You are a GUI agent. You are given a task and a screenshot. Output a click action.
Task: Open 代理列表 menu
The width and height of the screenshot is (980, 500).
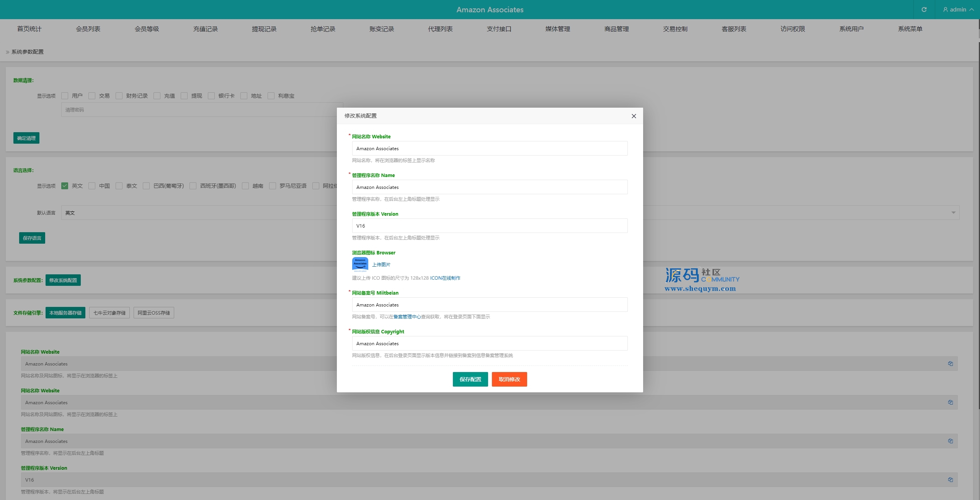point(440,29)
